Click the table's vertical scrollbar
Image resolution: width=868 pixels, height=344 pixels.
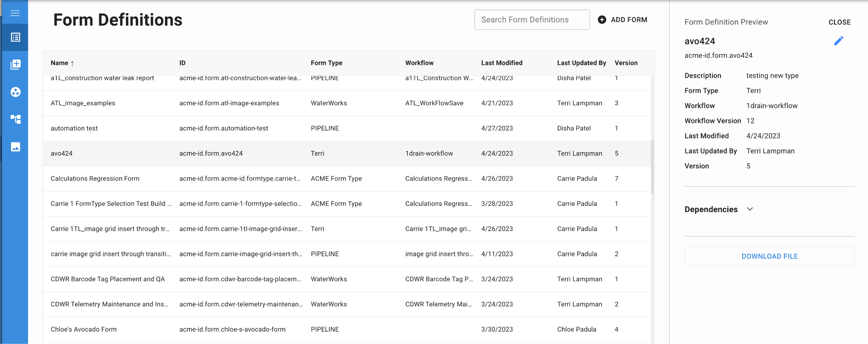coord(652,166)
